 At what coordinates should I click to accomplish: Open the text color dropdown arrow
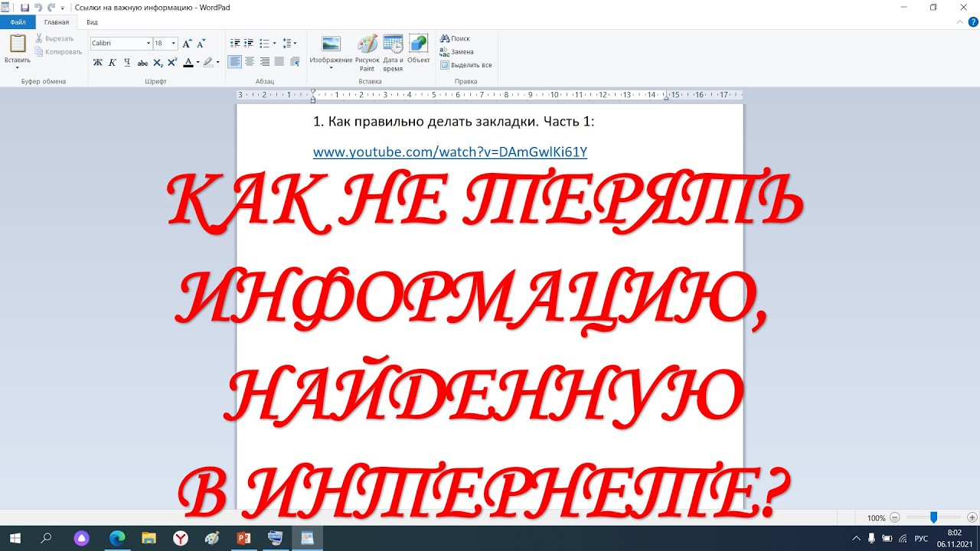click(198, 62)
